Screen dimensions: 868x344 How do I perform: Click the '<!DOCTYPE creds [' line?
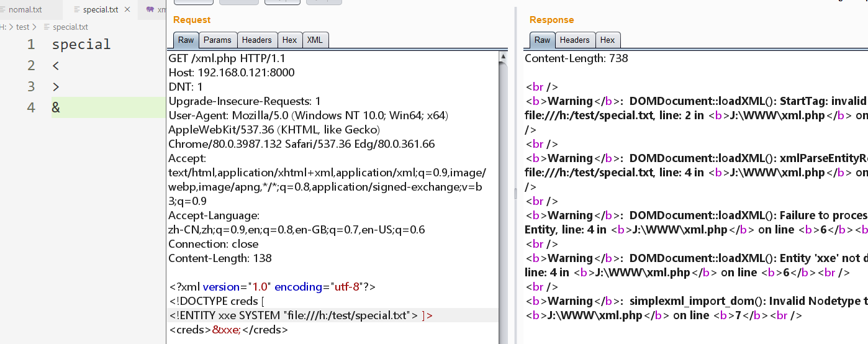point(217,301)
